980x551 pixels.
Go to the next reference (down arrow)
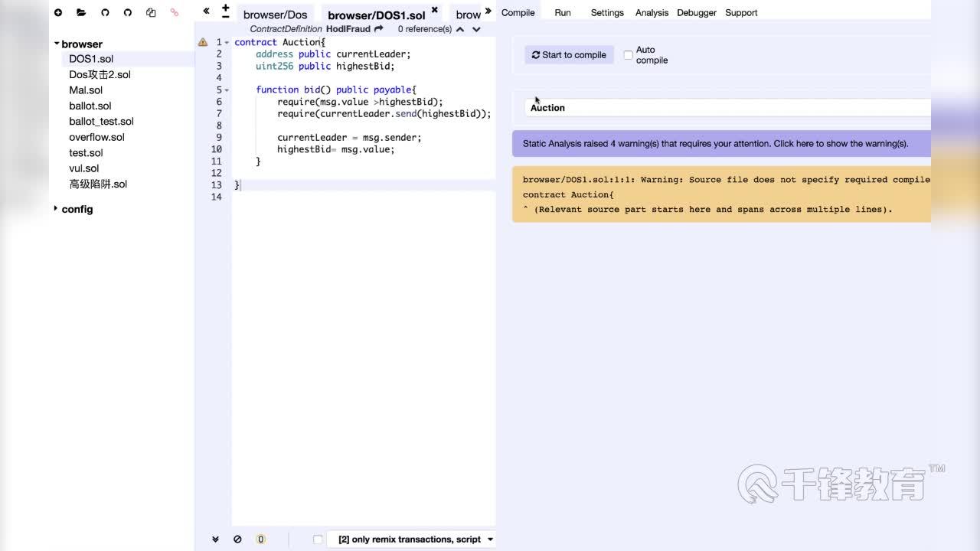point(476,29)
